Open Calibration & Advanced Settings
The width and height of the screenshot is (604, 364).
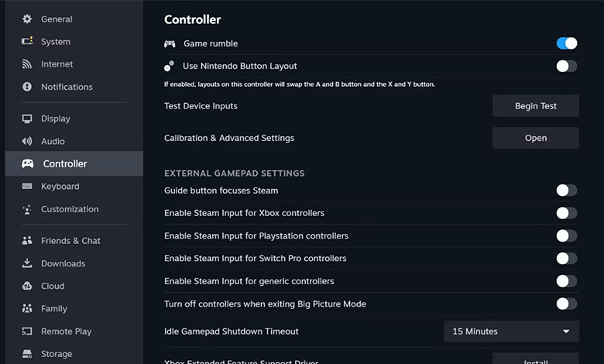[x=535, y=138]
